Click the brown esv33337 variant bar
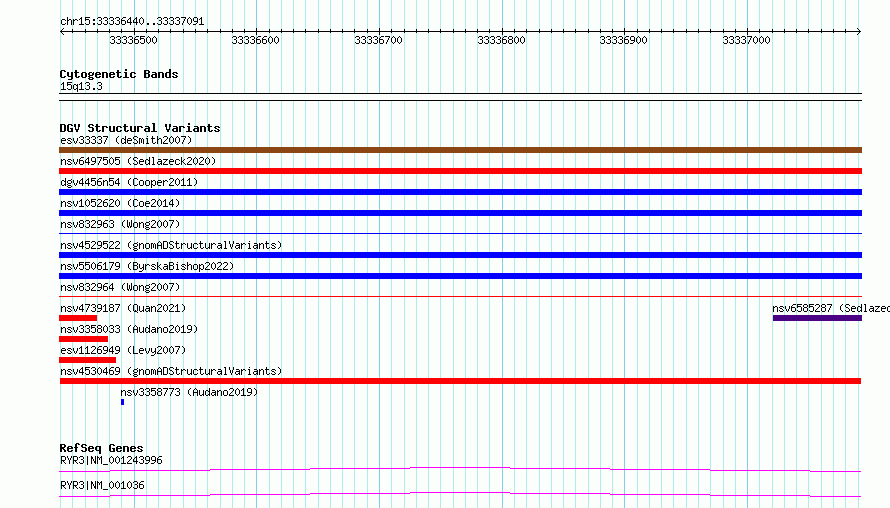Viewport: 890px width, 508px height. (x=460, y=150)
